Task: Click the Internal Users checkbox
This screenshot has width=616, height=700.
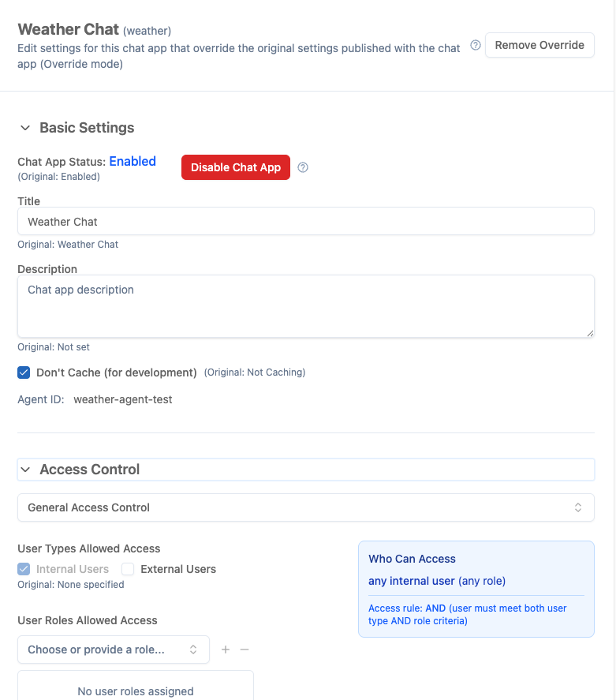Action: [24, 568]
